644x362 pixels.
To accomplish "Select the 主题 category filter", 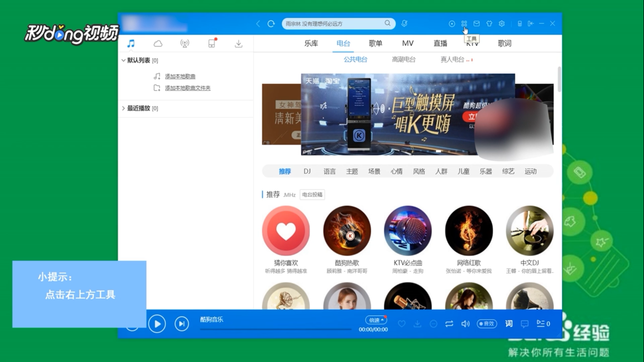I will (x=352, y=171).
